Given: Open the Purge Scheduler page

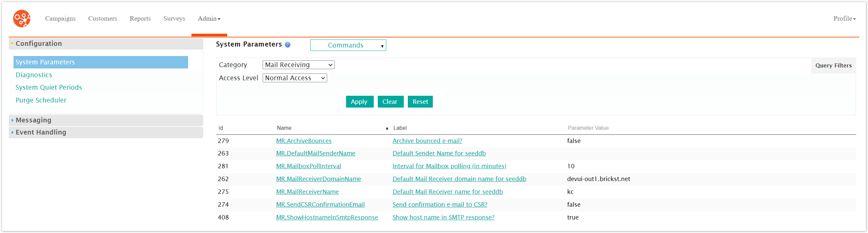Looking at the screenshot, I should click(x=41, y=100).
